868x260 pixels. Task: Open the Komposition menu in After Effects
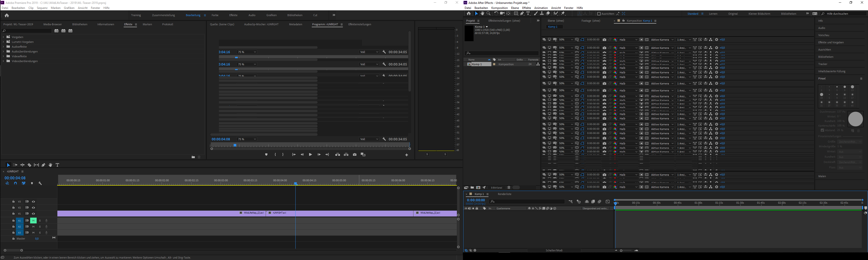(499, 8)
